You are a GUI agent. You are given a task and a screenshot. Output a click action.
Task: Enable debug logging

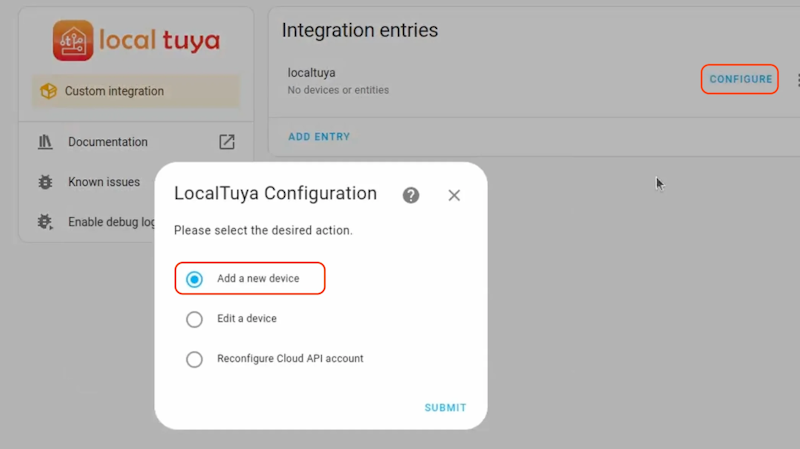[111, 222]
